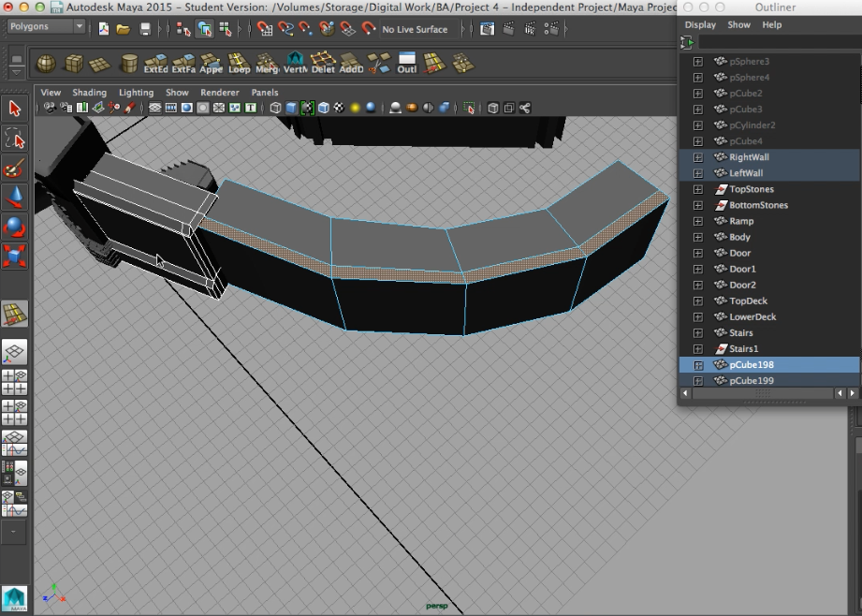Select LowerDeck in the Outliner list
This screenshot has width=862, height=616.
(x=752, y=316)
